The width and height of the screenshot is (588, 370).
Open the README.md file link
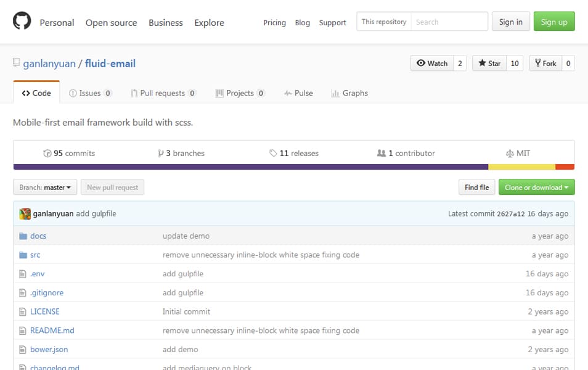pos(52,330)
